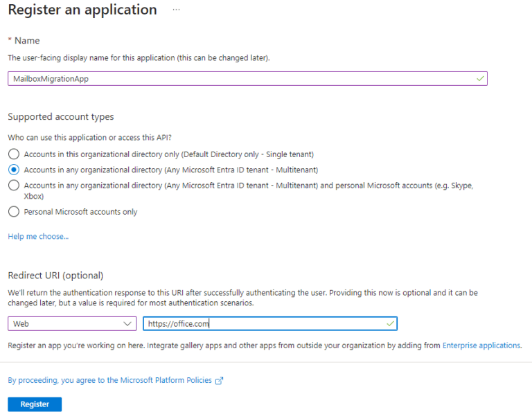
Task: Click the green checkmark in the Redirect URI field
Action: [x=390, y=324]
